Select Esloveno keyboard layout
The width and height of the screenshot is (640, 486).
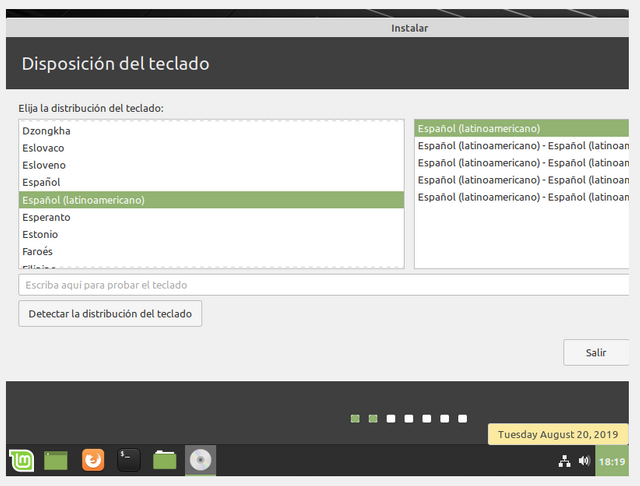211,165
